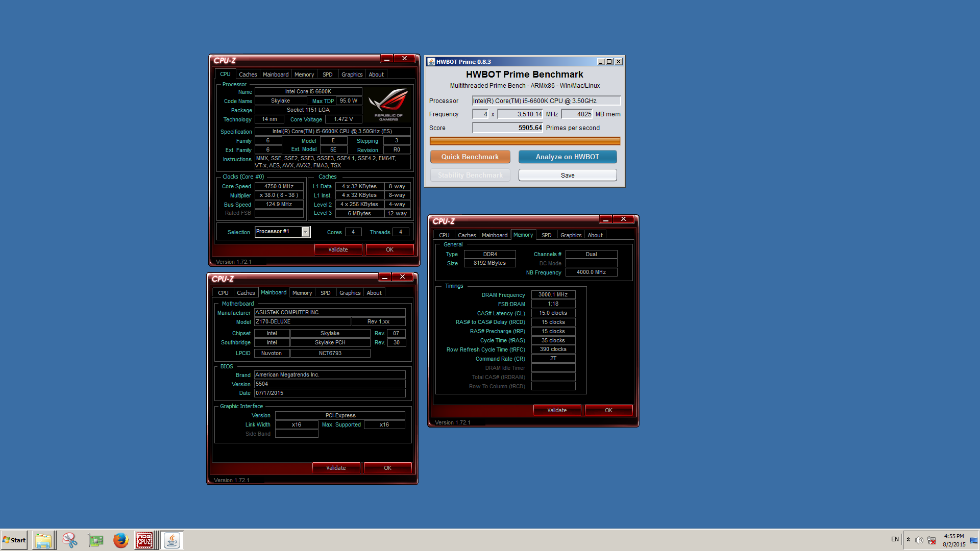Switch to CPU tab in Mainboard window
Image resolution: width=980 pixels, height=551 pixels.
point(223,293)
